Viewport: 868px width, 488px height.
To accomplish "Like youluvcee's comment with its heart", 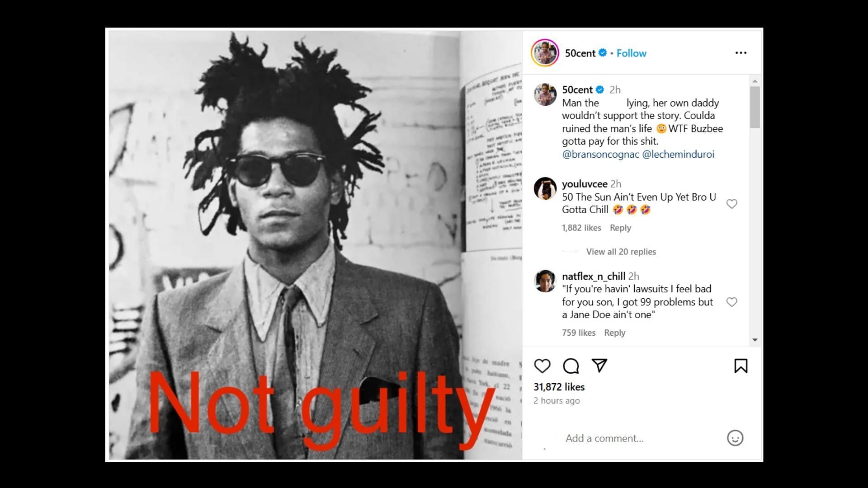I will (731, 204).
